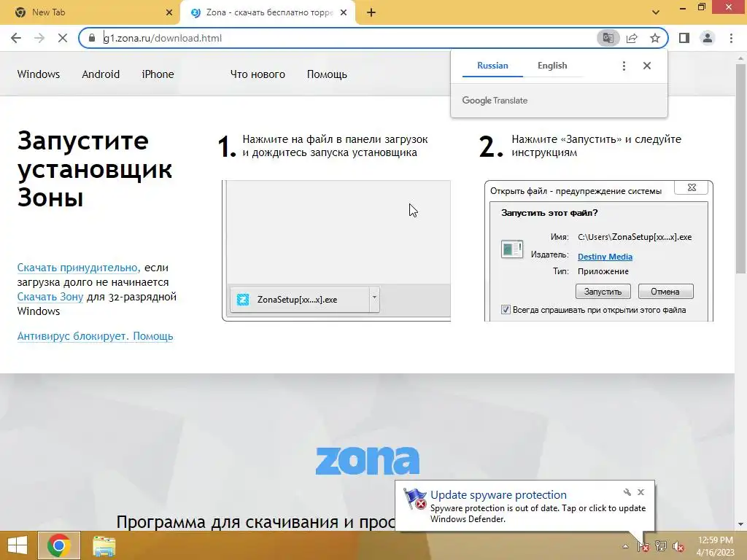Open the network tray icon
Image resolution: width=747 pixels, height=560 pixels.
661,546
